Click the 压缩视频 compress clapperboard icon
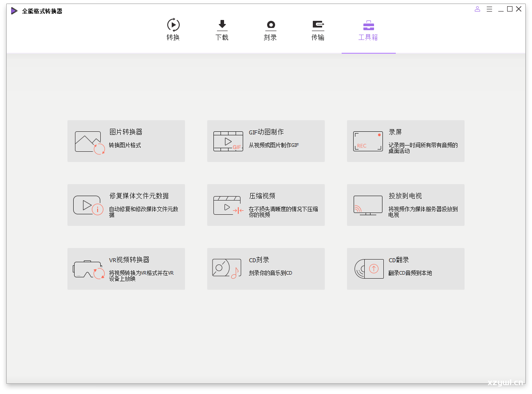The width and height of the screenshot is (532, 394). (x=228, y=205)
